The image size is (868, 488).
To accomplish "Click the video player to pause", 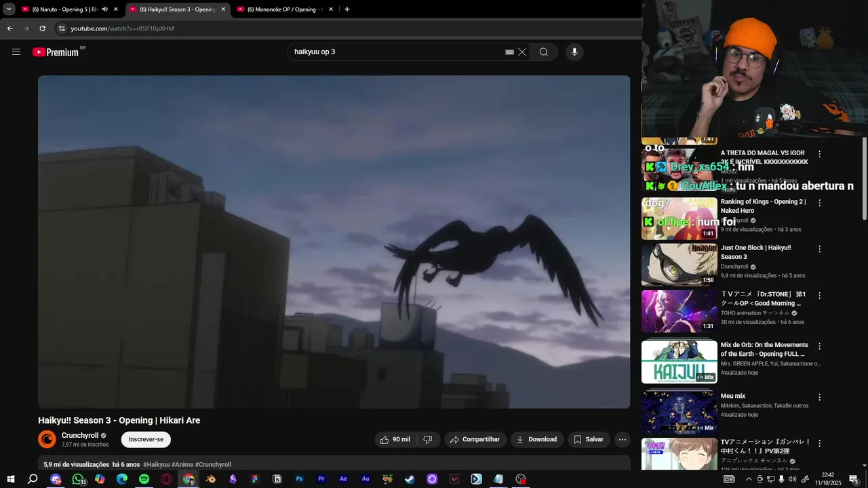I will click(334, 242).
